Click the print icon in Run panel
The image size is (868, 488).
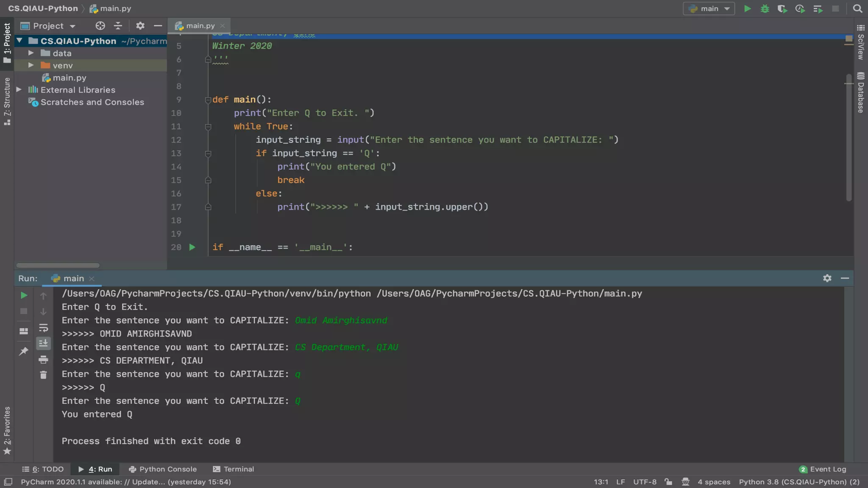coord(43,360)
